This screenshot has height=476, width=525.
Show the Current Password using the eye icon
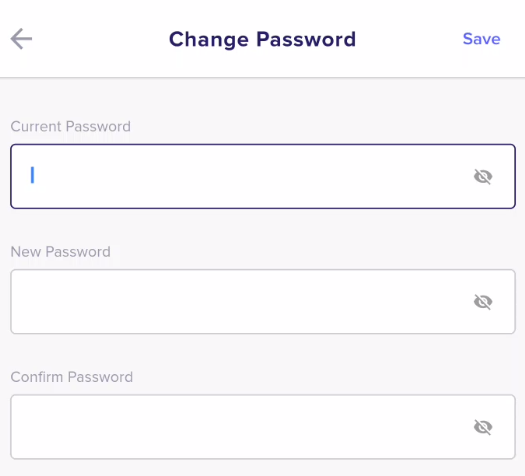483,176
